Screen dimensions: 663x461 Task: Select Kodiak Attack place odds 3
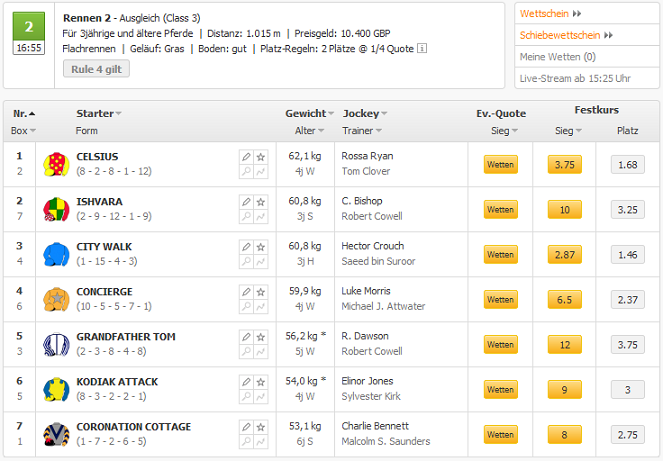click(628, 390)
